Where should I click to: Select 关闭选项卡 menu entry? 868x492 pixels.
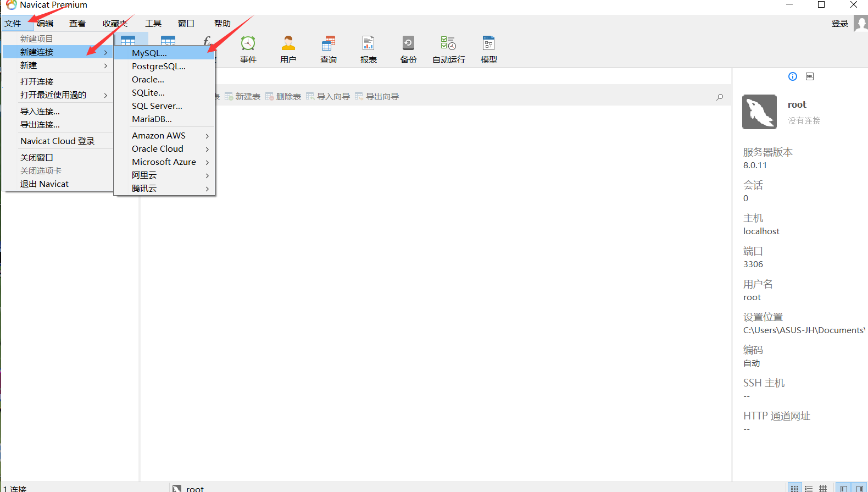pyautogui.click(x=58, y=171)
